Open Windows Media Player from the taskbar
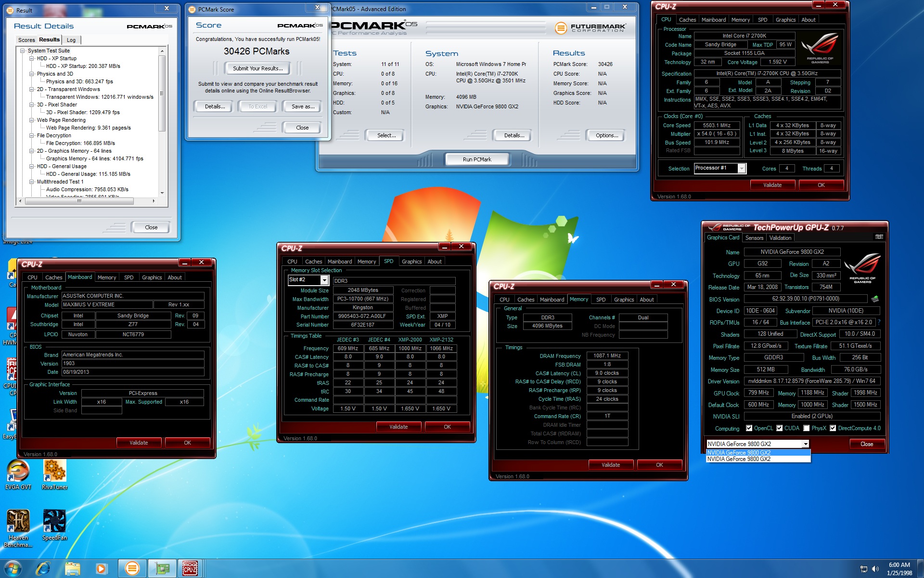This screenshot has height=578, width=924. point(102,568)
